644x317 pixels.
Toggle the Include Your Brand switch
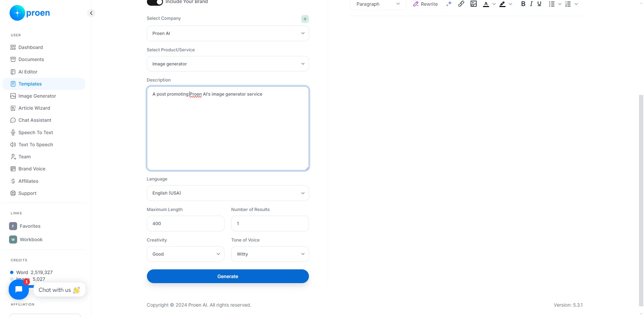(x=155, y=2)
